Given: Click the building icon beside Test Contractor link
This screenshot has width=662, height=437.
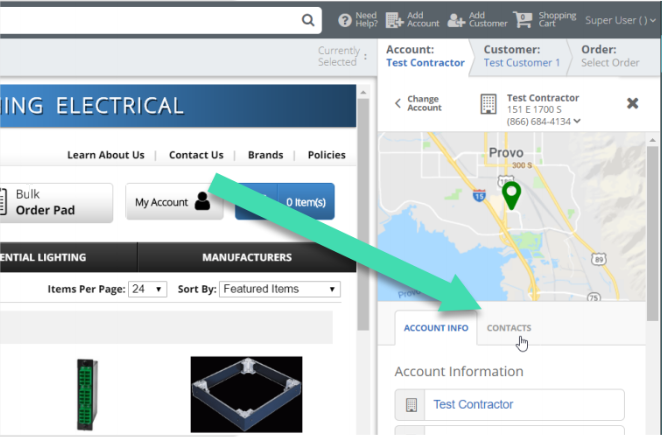Looking at the screenshot, I should point(411,404).
